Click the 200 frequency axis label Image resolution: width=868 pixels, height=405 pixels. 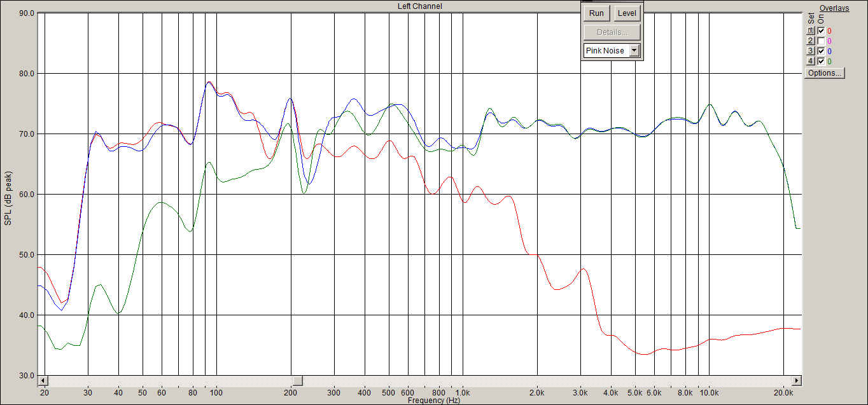pyautogui.click(x=291, y=393)
